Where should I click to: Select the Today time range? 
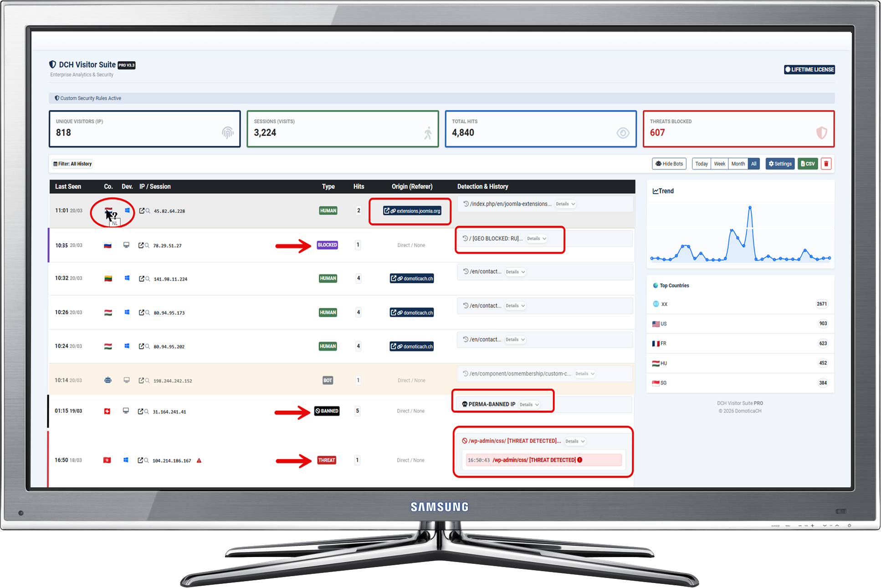(x=701, y=164)
